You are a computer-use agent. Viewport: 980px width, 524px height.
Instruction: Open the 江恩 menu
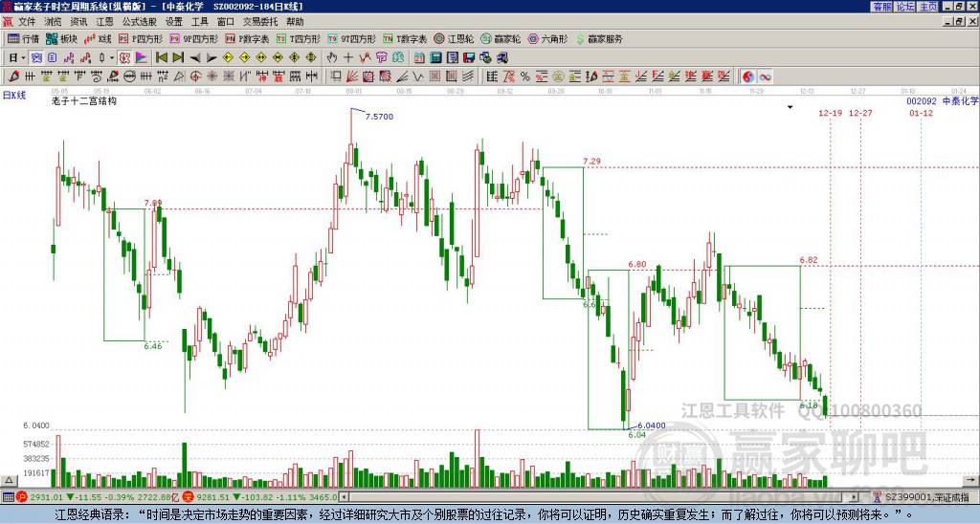105,22
